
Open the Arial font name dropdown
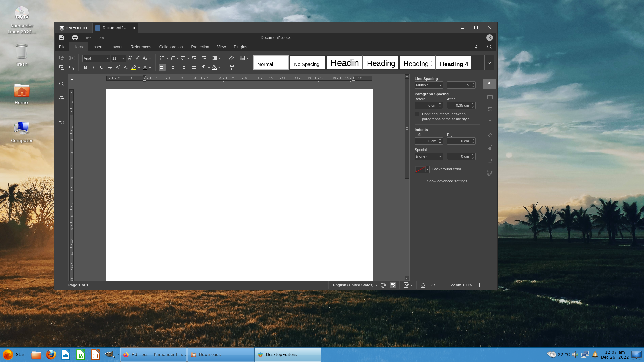click(x=96, y=58)
